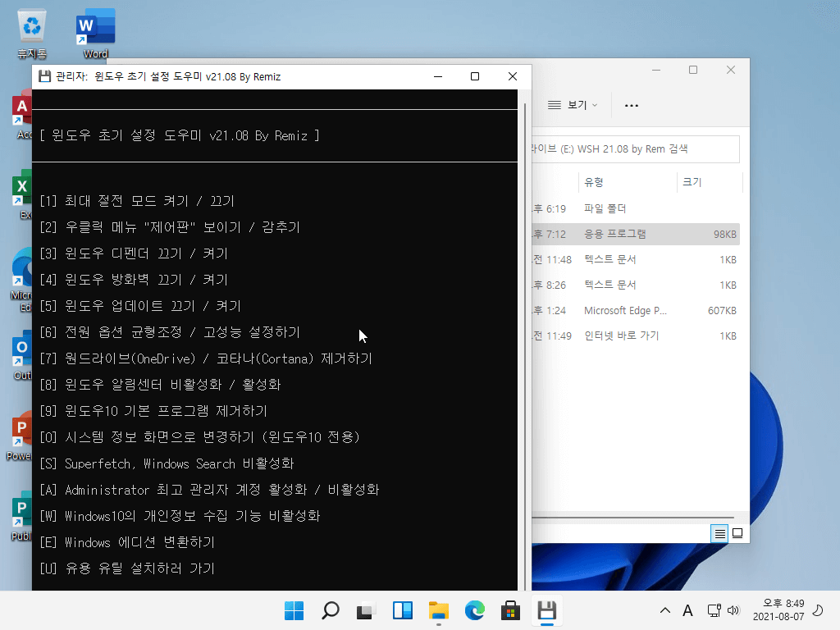Sort by the 유형 column header
The image size is (840, 630).
(x=628, y=182)
